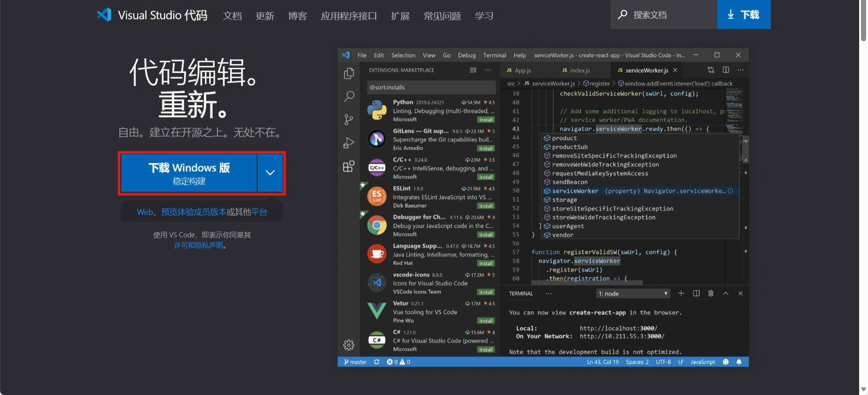Screen dimensions: 868x395
Task: Click the 'Spaces: 2' indentation status entry
Action: [x=637, y=362]
